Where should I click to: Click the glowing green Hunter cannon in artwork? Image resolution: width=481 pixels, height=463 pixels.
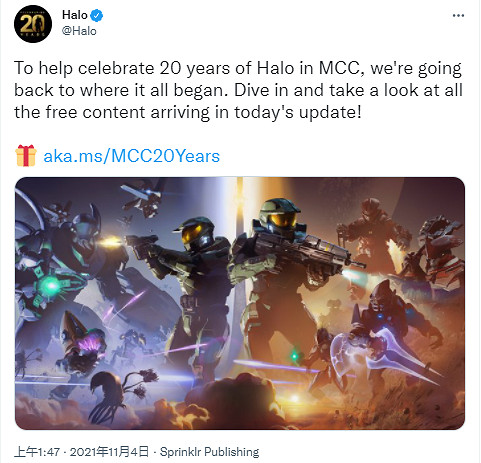click(50, 285)
